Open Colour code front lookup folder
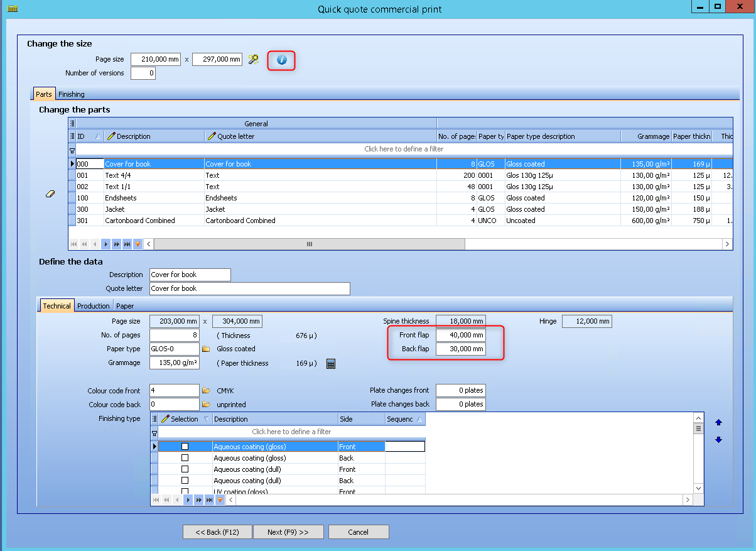 pyautogui.click(x=205, y=391)
